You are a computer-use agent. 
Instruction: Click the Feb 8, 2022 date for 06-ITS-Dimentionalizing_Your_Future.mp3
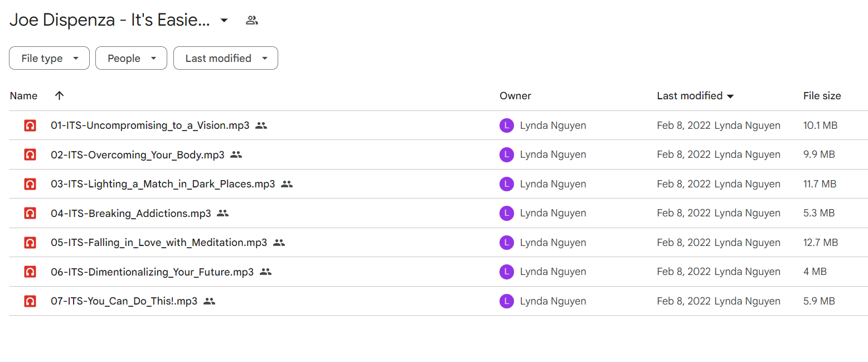pos(684,272)
